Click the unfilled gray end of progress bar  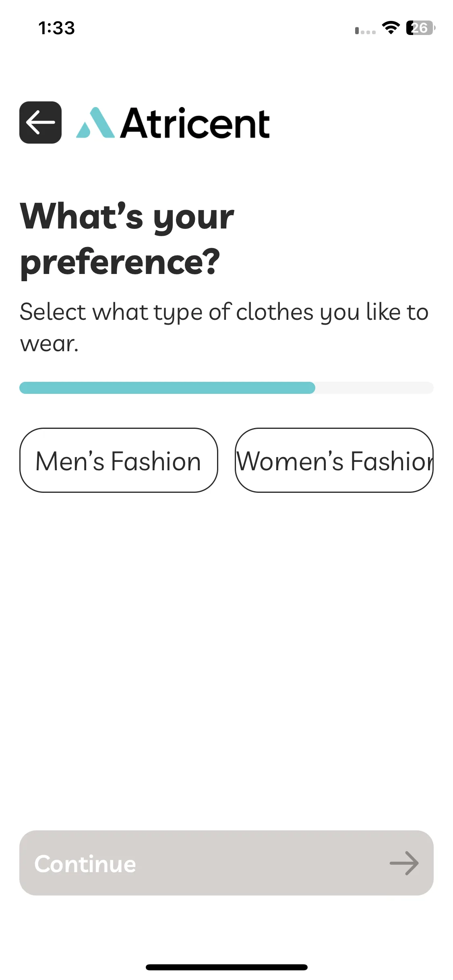click(x=374, y=388)
